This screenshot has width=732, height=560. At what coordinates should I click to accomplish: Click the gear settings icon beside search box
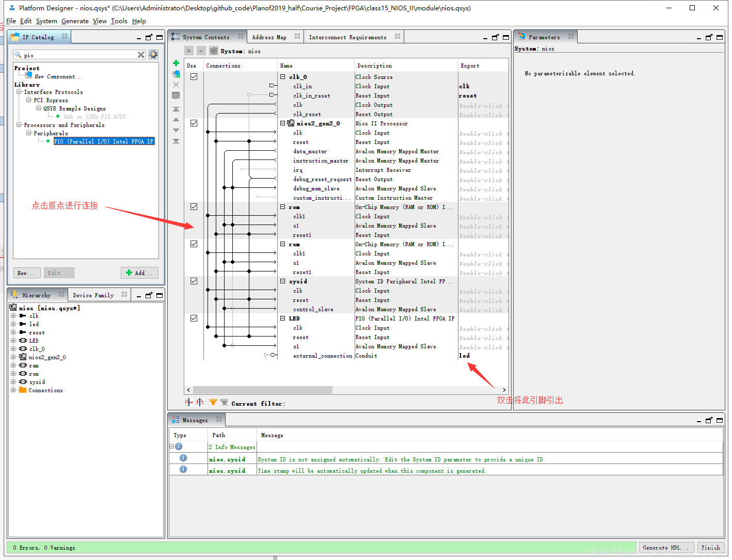pos(153,55)
